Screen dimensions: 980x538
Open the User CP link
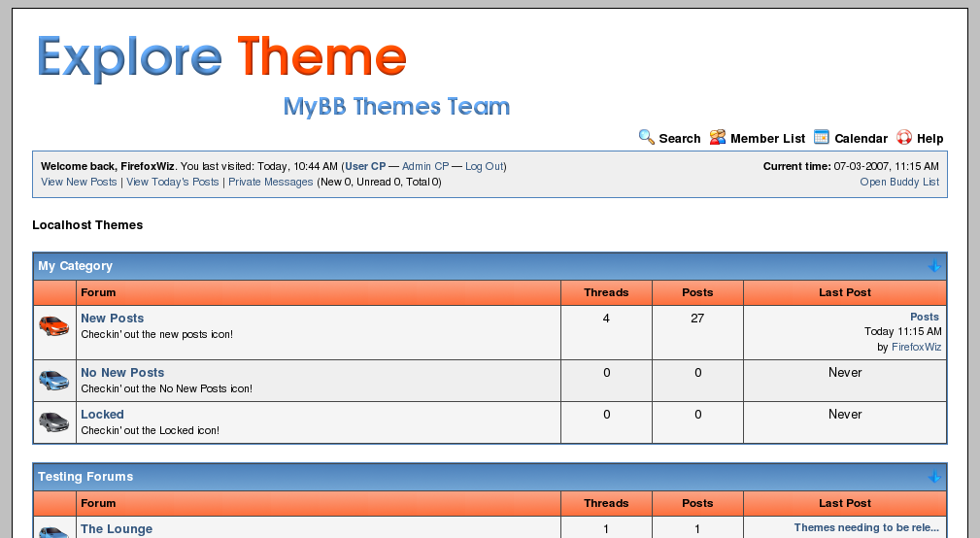(365, 167)
